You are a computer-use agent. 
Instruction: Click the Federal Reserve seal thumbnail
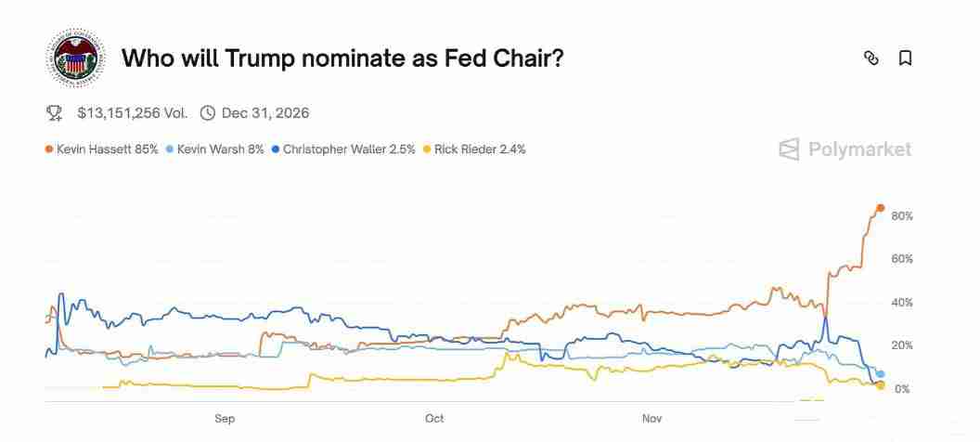tap(76, 59)
